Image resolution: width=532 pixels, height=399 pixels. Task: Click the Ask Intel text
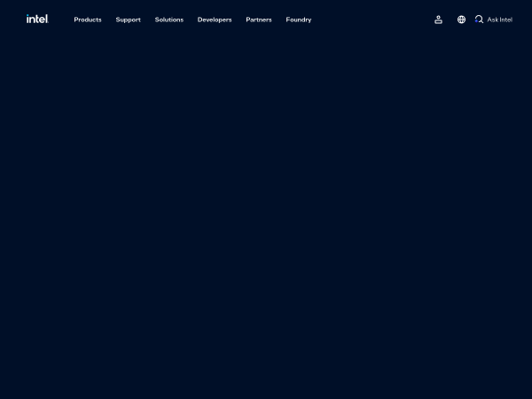click(500, 20)
